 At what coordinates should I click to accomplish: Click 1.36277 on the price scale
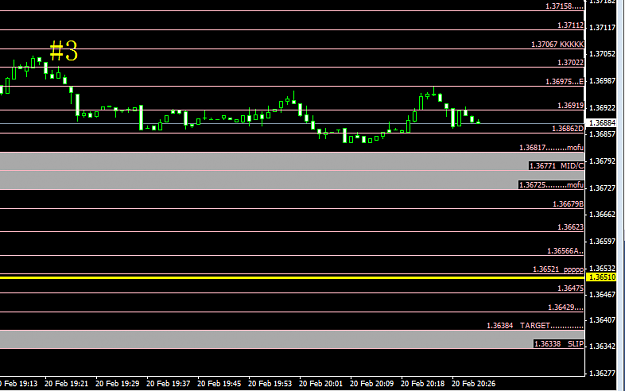coord(602,373)
